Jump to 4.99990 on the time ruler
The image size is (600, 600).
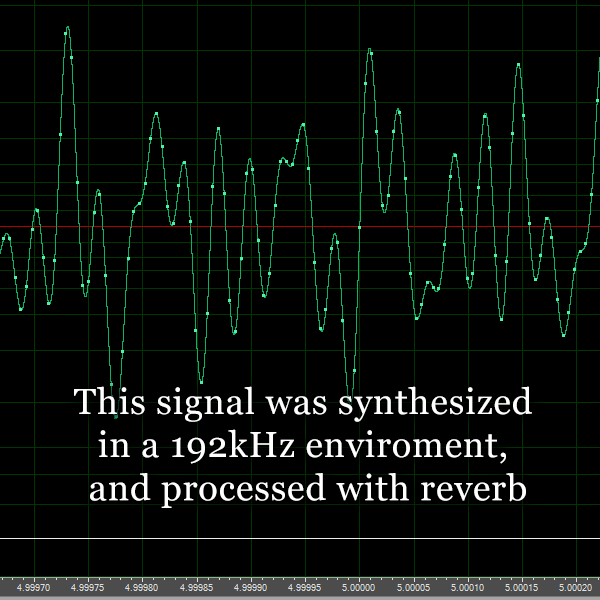250,589
